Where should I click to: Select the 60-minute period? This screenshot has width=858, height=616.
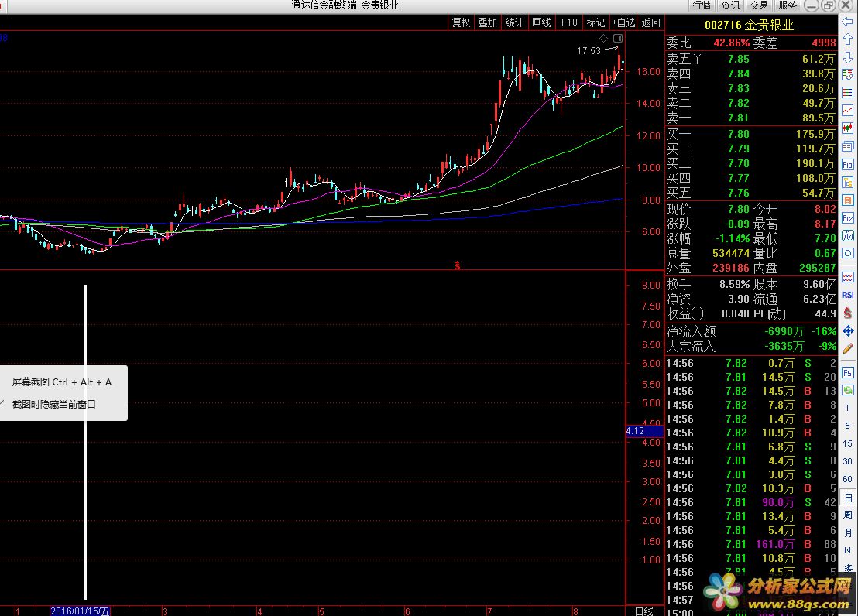(x=847, y=479)
